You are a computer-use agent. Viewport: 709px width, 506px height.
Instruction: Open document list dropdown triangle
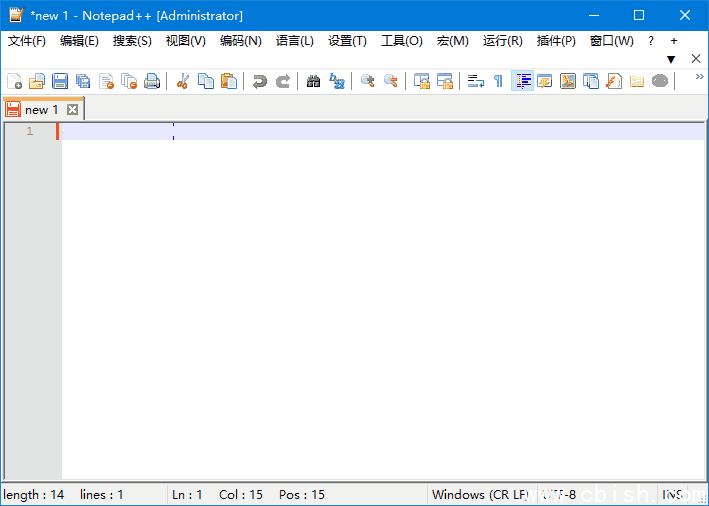(671, 59)
